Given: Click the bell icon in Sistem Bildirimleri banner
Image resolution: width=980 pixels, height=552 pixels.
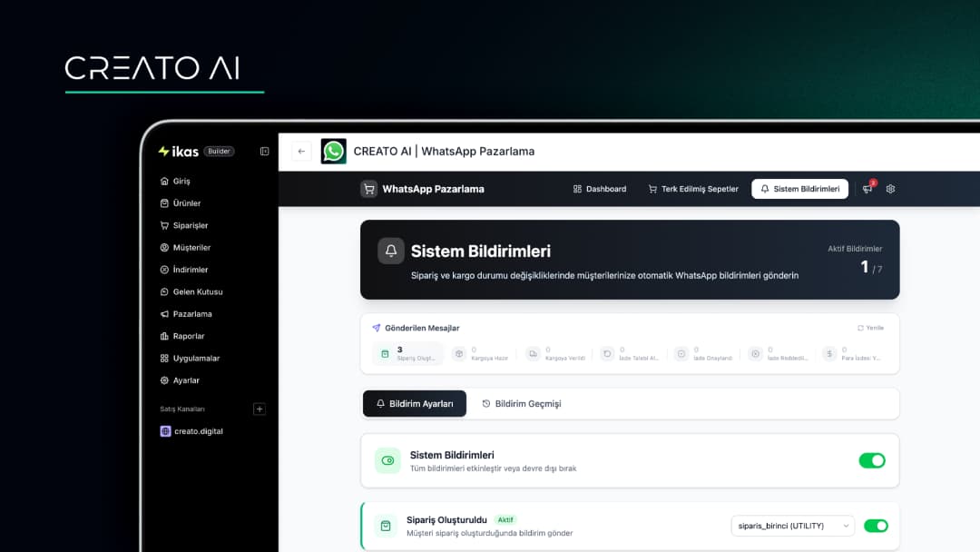Looking at the screenshot, I should point(391,251).
